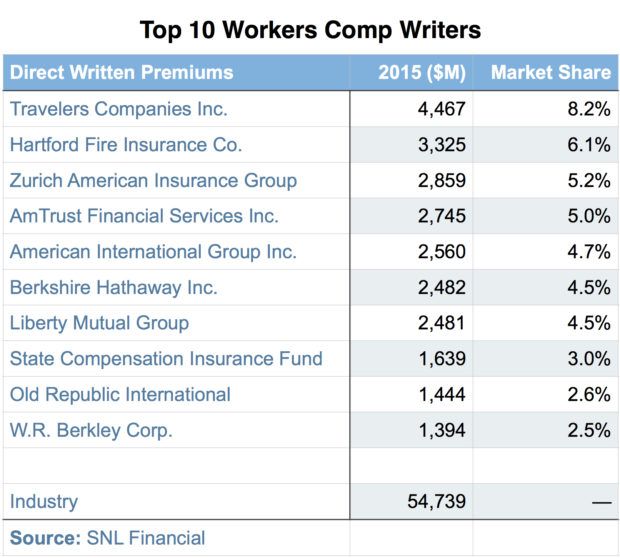Click the Travelers Companies Inc. row label
620x558 pixels.
click(x=119, y=109)
